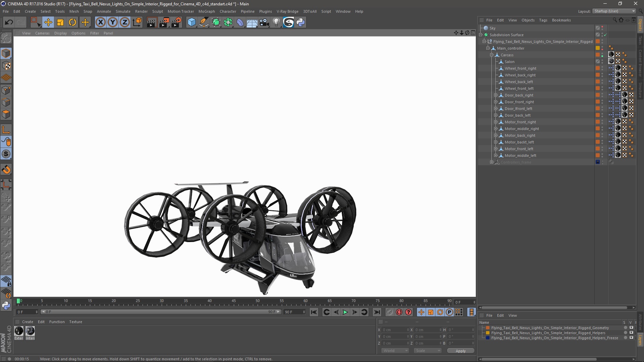Click the Floor/environment grid icon

point(252,22)
